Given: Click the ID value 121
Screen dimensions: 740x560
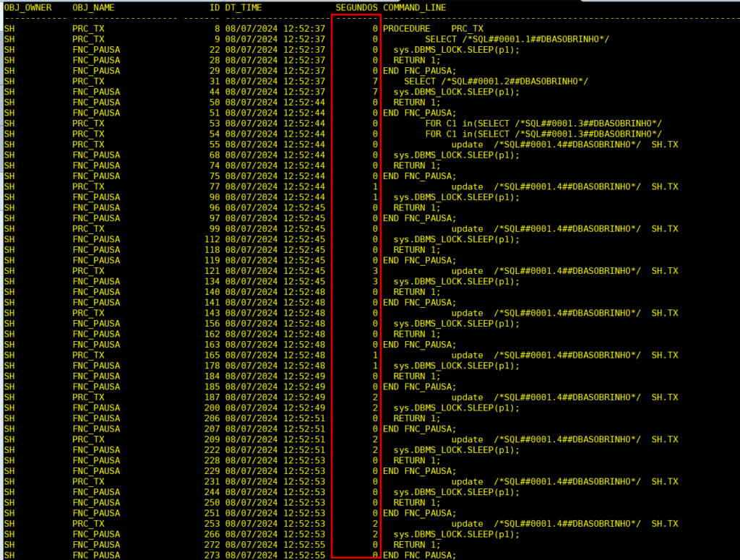Looking at the screenshot, I should (212, 271).
